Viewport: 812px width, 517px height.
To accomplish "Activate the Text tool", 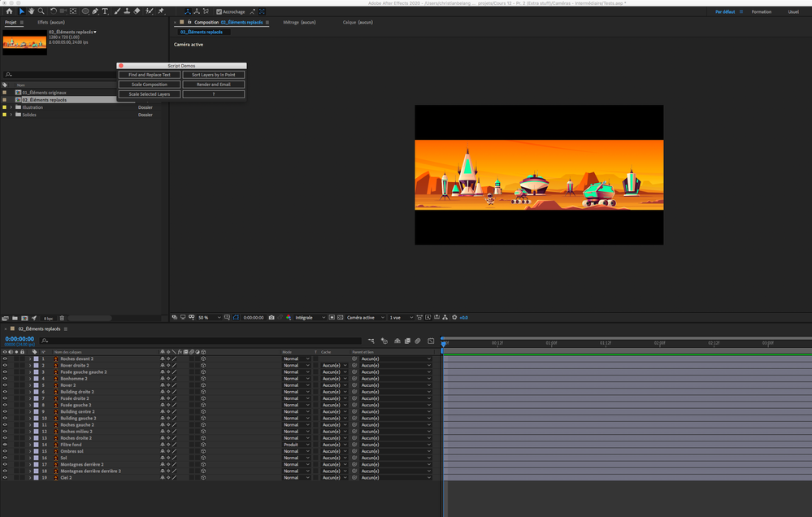I will click(x=105, y=11).
